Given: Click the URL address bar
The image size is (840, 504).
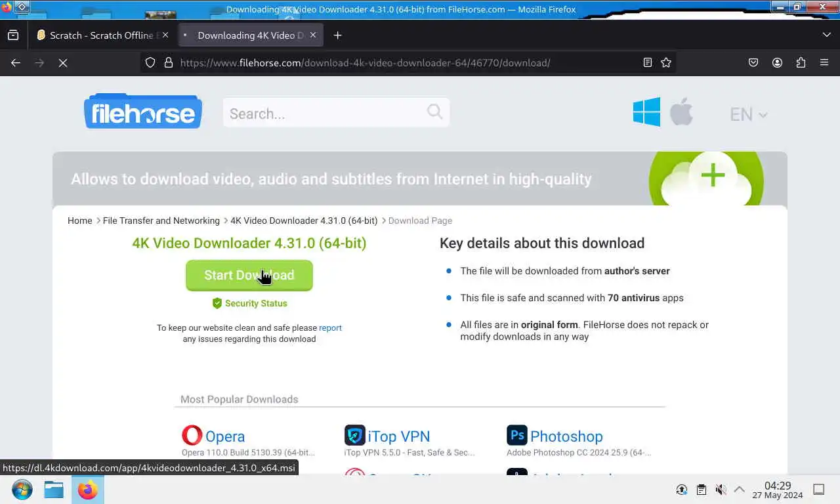Looking at the screenshot, I should (x=407, y=63).
